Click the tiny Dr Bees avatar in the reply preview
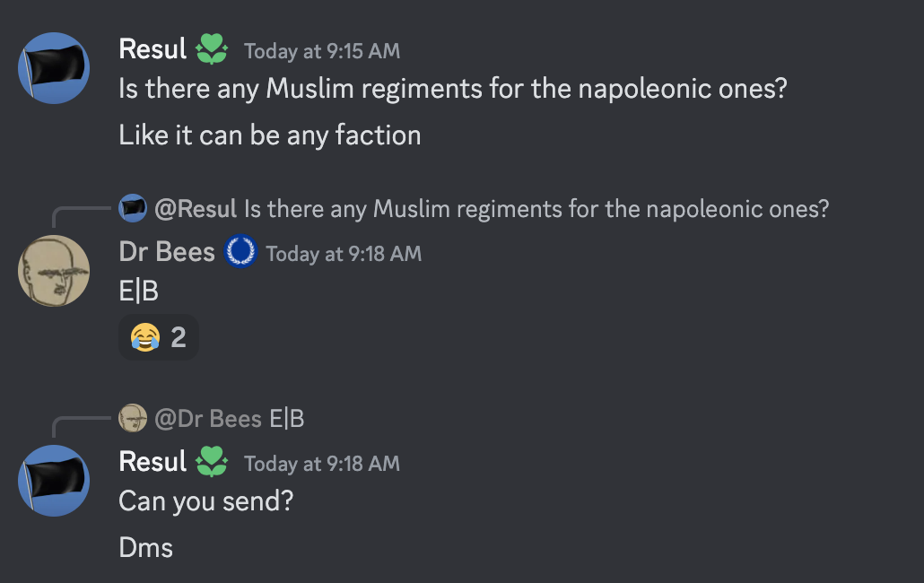924x583 pixels. 132,418
